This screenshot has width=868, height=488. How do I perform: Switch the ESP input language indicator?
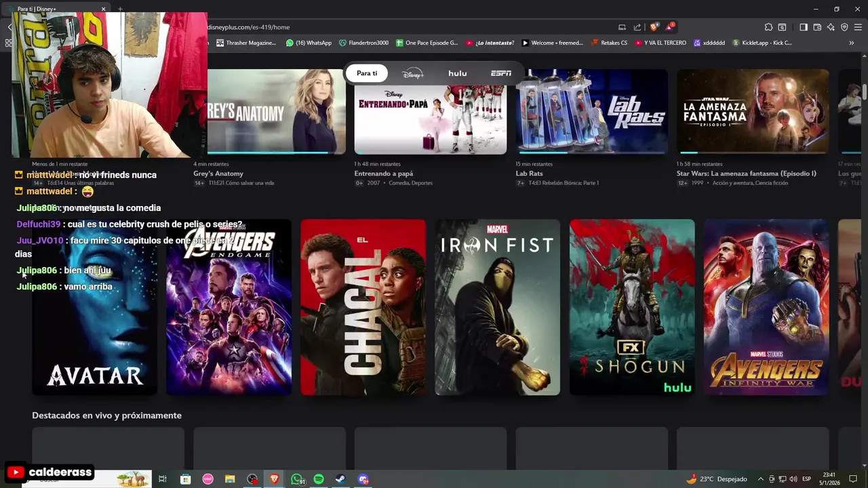pos(806,479)
